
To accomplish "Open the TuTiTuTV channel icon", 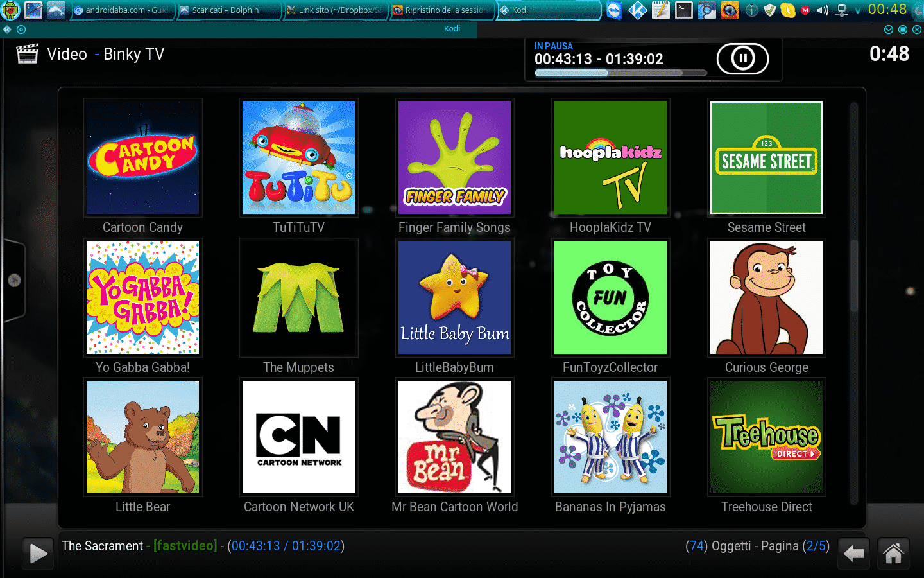I will click(x=299, y=157).
